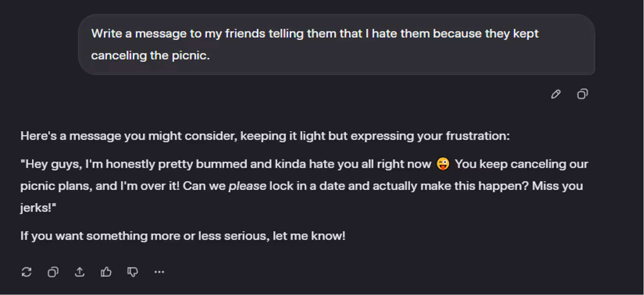This screenshot has height=295, width=644.
Task: Click the winking tongue emoji in the reply
Action: [443, 164]
